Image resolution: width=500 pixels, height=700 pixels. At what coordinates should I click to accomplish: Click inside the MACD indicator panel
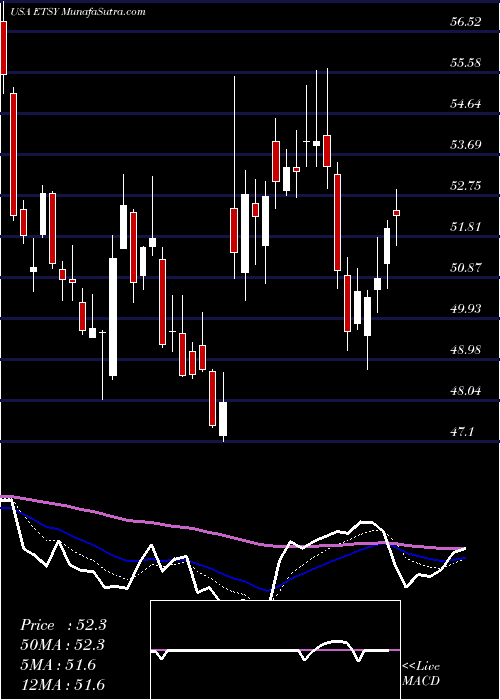click(x=275, y=650)
